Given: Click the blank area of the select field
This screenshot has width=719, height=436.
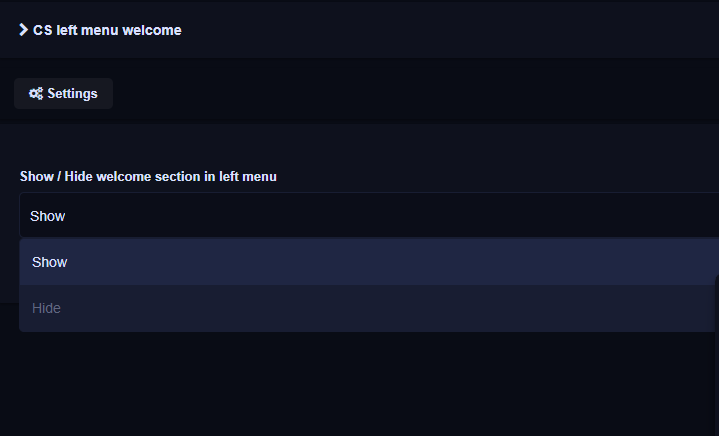Looking at the screenshot, I should [390, 215].
